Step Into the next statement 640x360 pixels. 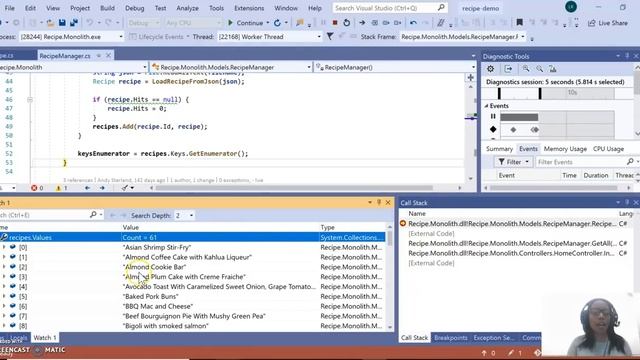(x=375, y=23)
